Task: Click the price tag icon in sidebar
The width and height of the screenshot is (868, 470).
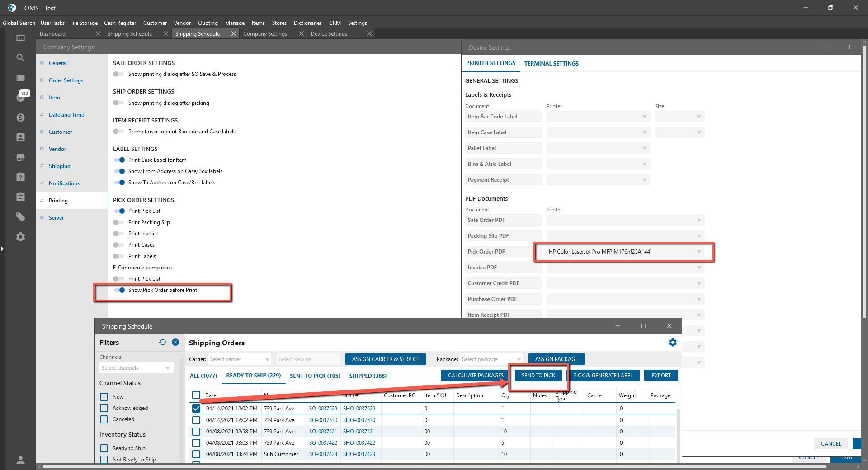Action: point(20,217)
